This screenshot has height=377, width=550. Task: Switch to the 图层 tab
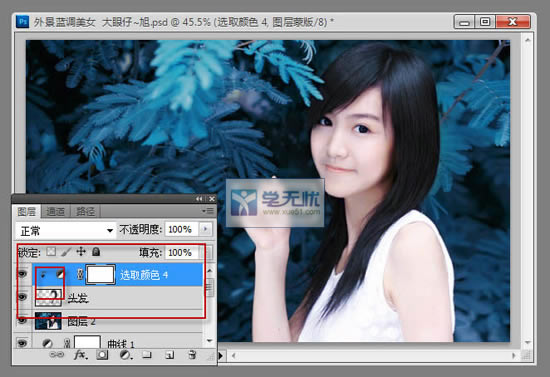point(27,211)
